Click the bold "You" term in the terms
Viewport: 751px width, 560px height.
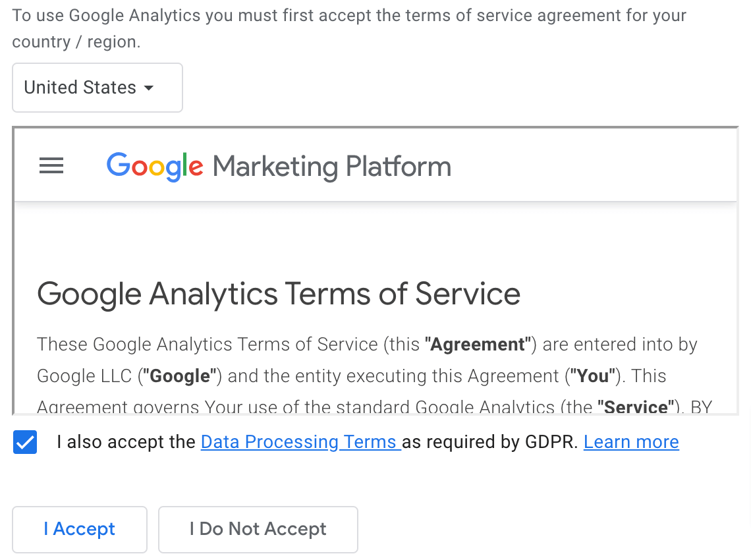click(593, 376)
